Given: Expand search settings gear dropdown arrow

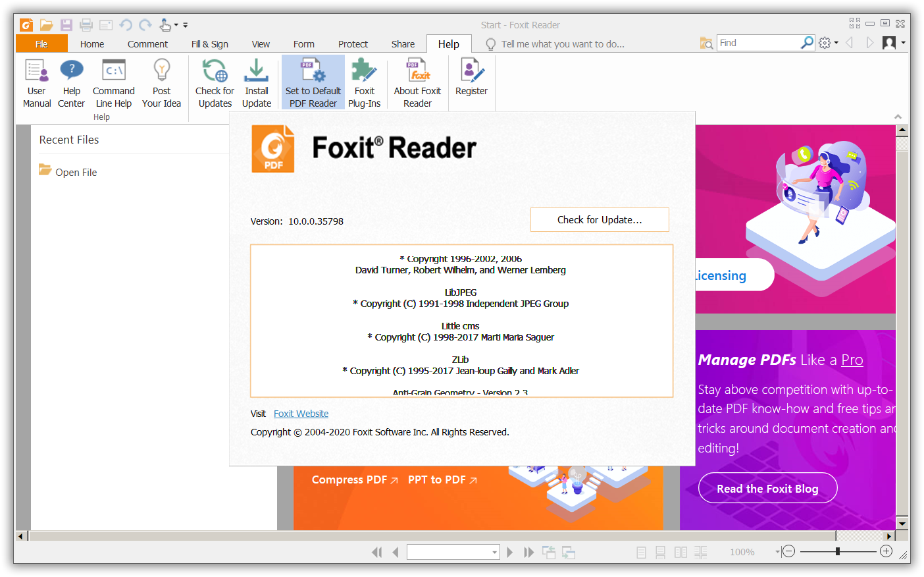Looking at the screenshot, I should (836, 43).
